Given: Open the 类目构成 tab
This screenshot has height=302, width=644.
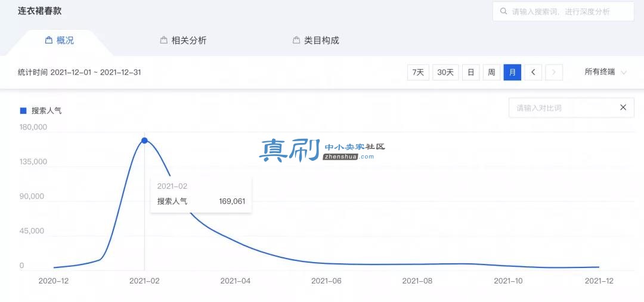Looking at the screenshot, I should [x=316, y=41].
